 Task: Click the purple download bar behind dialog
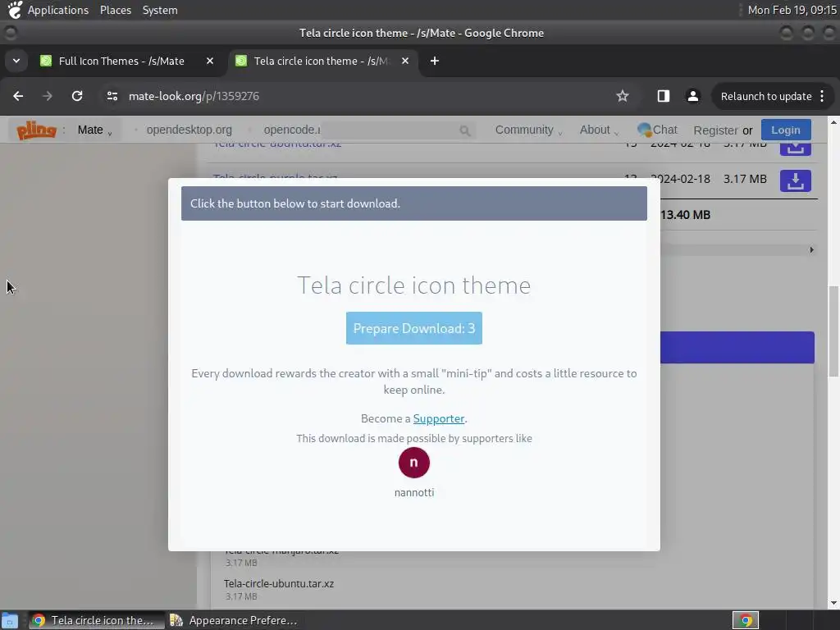pos(737,347)
